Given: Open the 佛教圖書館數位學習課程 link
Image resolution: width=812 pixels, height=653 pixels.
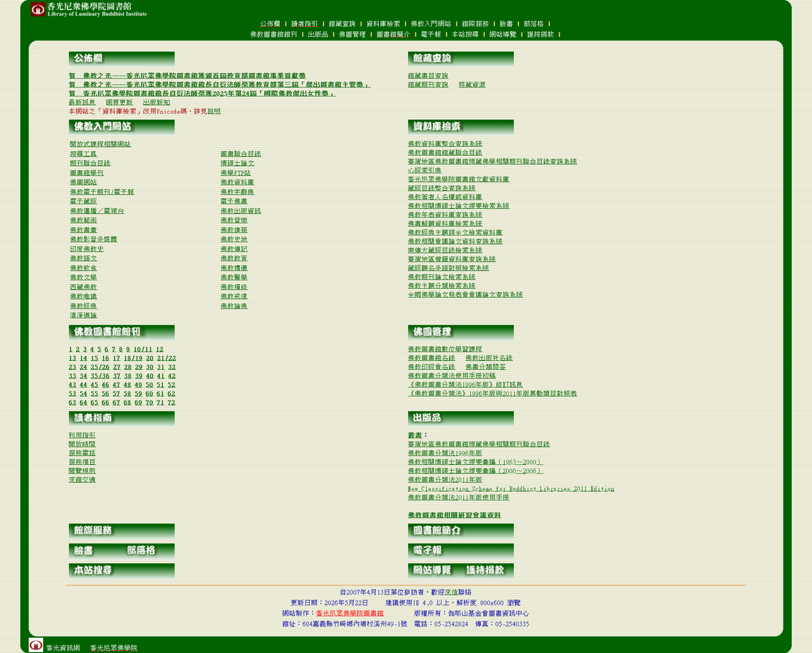Looking at the screenshot, I should [445, 349].
